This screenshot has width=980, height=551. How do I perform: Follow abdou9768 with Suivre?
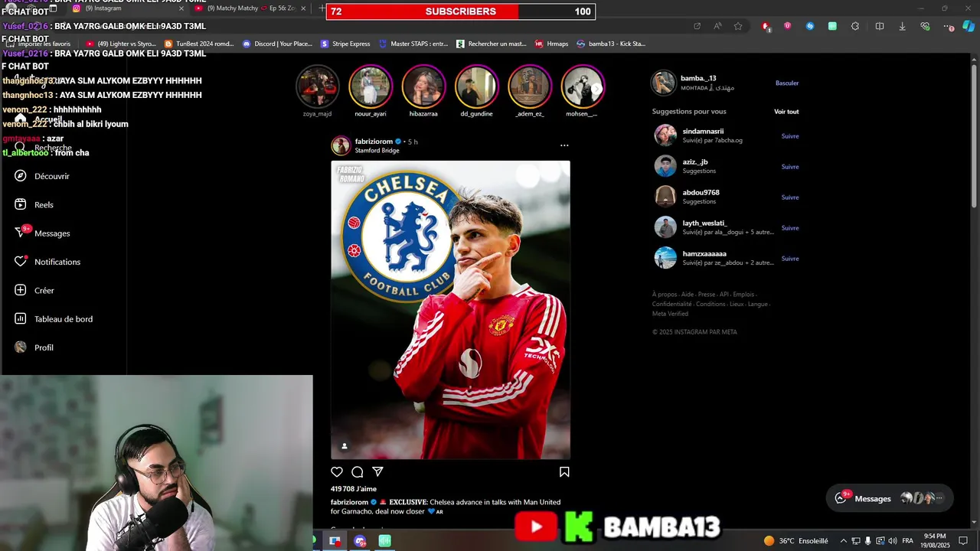tap(790, 197)
